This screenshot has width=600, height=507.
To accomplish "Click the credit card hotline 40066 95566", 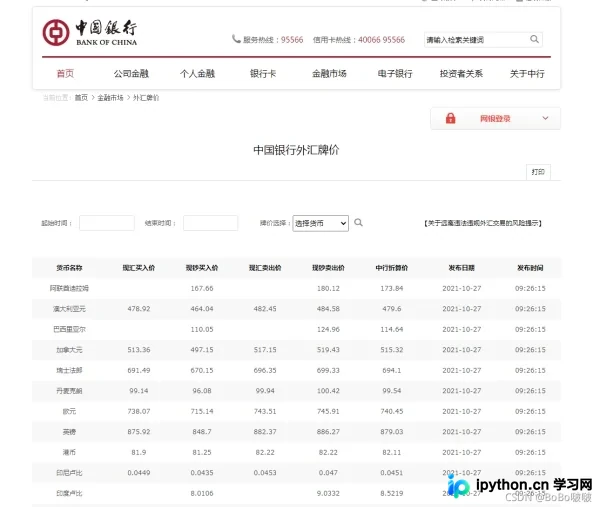I will (381, 40).
